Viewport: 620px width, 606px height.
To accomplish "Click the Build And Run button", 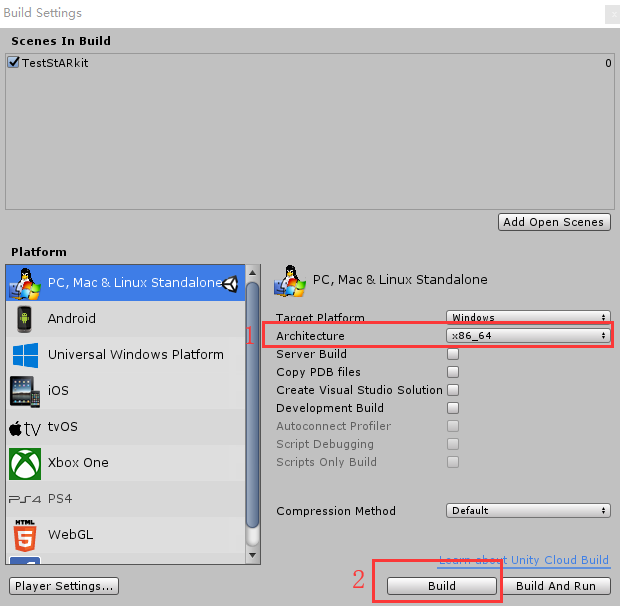I will coord(556,586).
